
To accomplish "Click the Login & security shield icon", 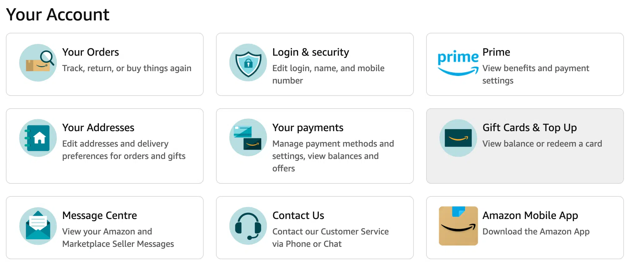I will point(248,63).
